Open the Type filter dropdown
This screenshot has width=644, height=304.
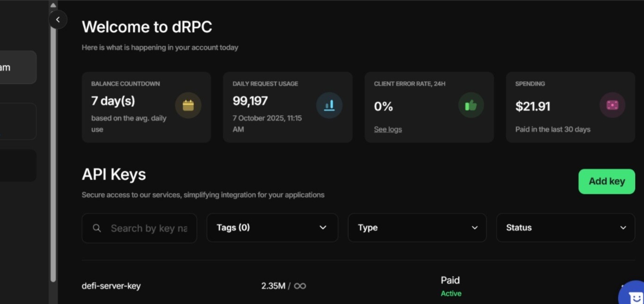[x=417, y=228]
